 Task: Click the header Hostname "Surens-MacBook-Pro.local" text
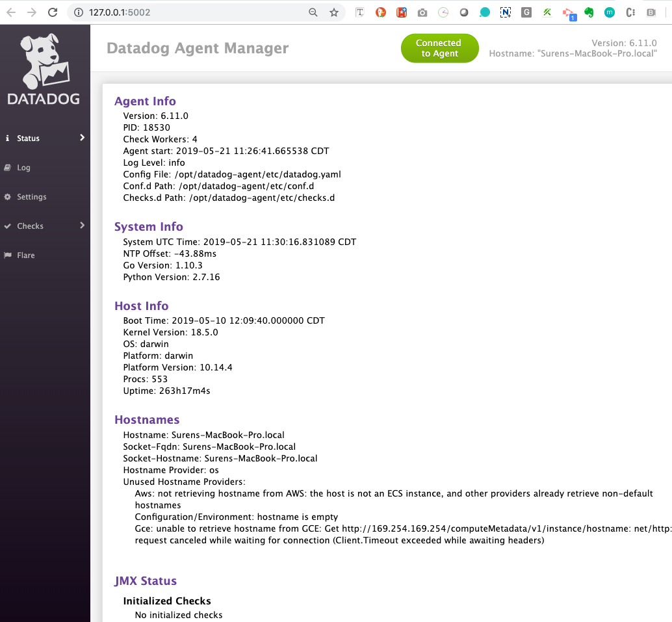(x=573, y=53)
